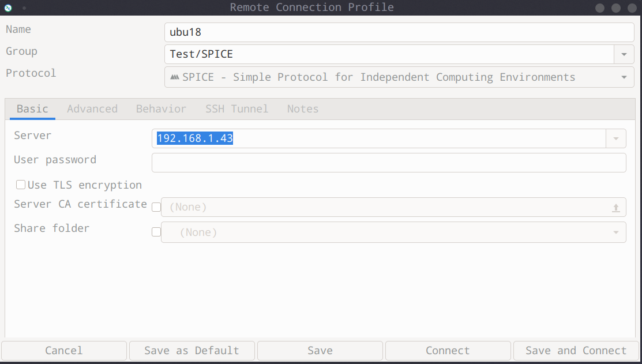Tick the Server CA certificate checkbox

(156, 207)
